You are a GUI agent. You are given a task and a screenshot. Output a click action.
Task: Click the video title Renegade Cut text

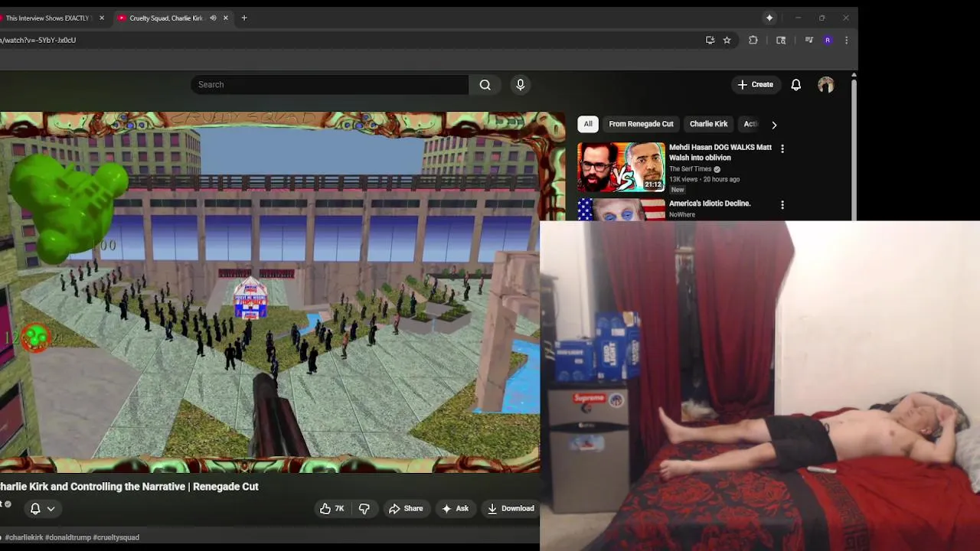click(226, 487)
